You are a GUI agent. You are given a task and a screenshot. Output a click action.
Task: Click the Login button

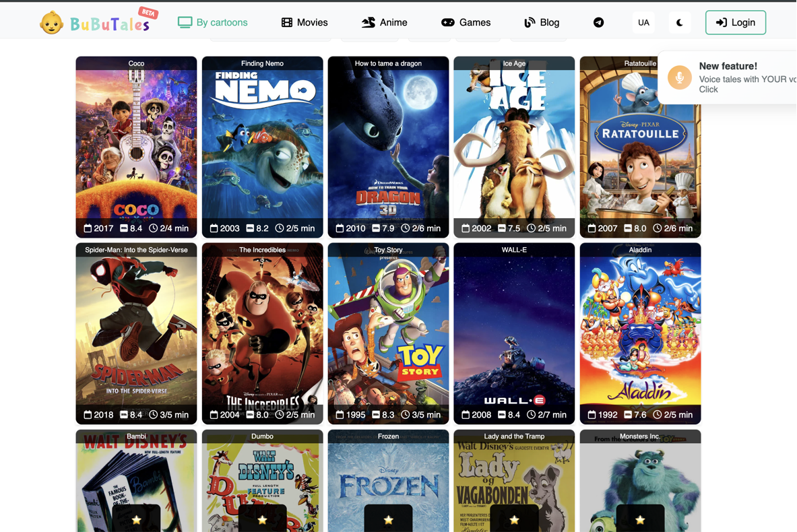[x=736, y=22]
